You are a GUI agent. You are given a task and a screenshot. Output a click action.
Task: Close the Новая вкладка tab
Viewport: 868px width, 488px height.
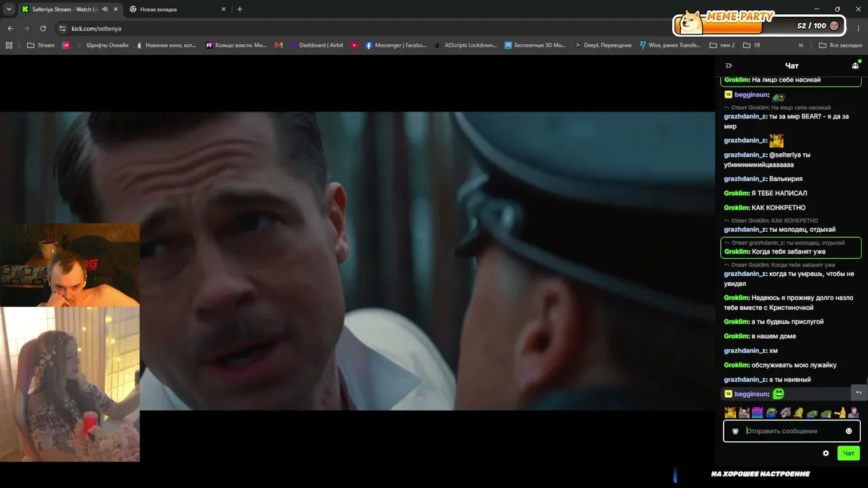pos(224,9)
